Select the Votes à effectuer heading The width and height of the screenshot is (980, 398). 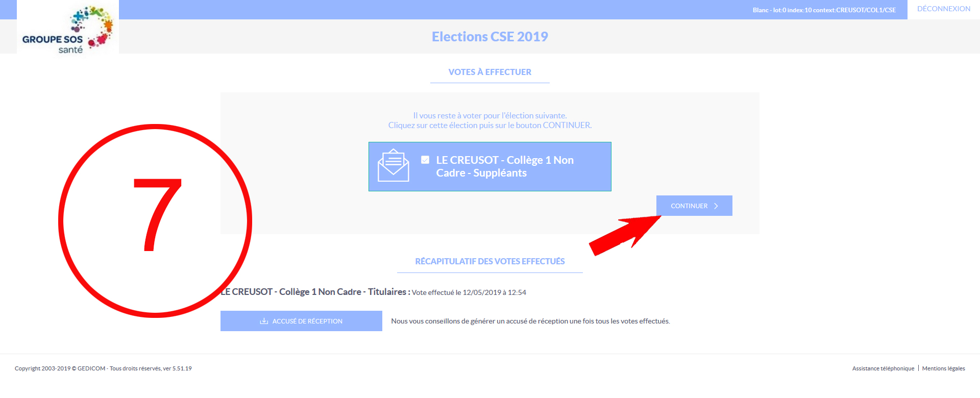(x=490, y=72)
